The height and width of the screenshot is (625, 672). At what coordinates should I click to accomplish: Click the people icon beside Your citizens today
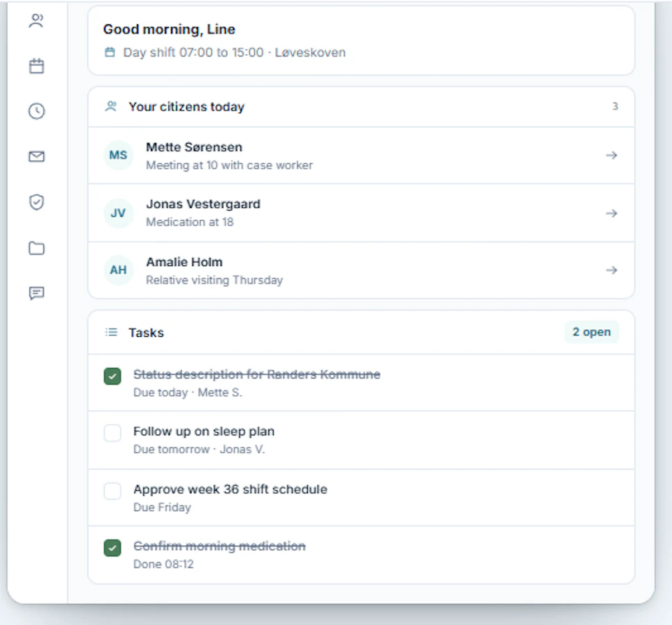111,106
